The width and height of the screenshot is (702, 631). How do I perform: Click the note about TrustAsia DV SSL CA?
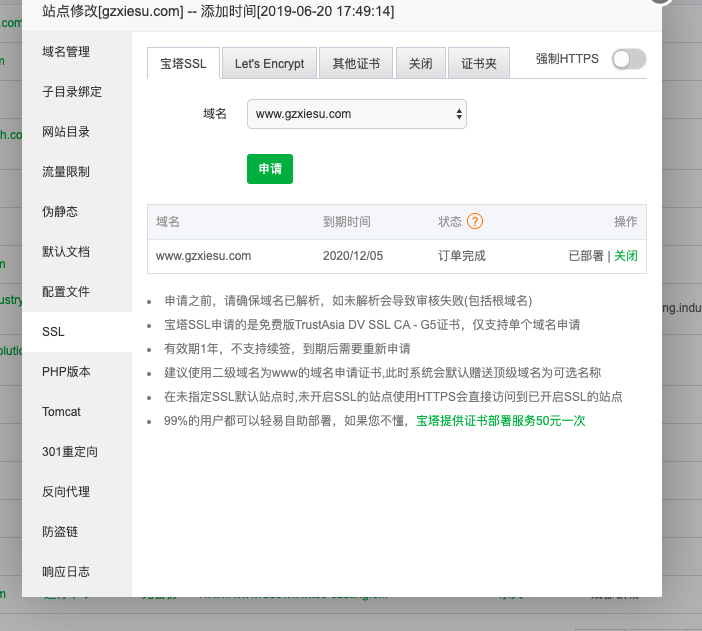[x=372, y=325]
